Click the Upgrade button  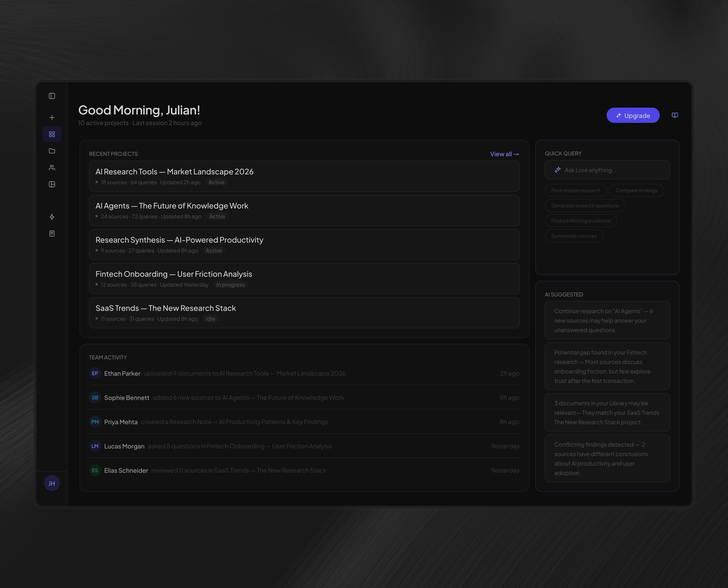pos(633,115)
